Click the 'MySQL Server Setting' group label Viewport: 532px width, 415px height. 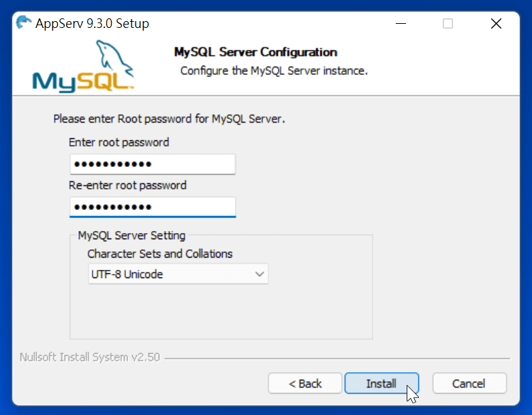click(131, 235)
